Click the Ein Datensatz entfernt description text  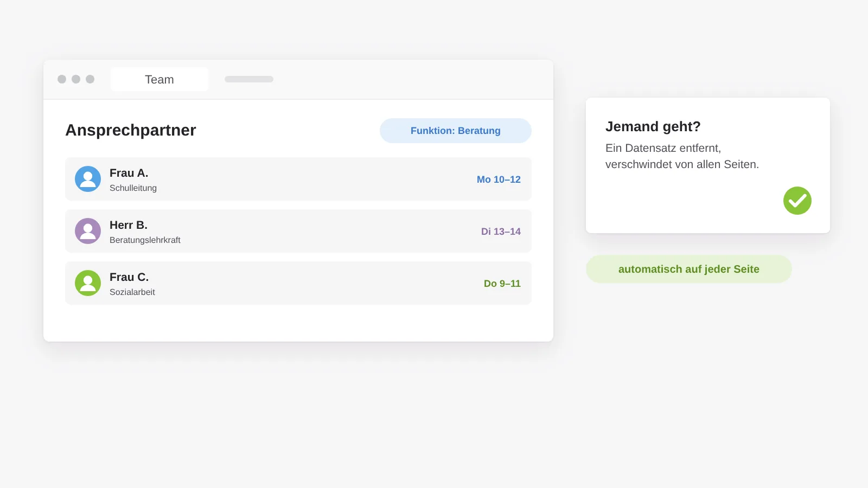click(682, 156)
